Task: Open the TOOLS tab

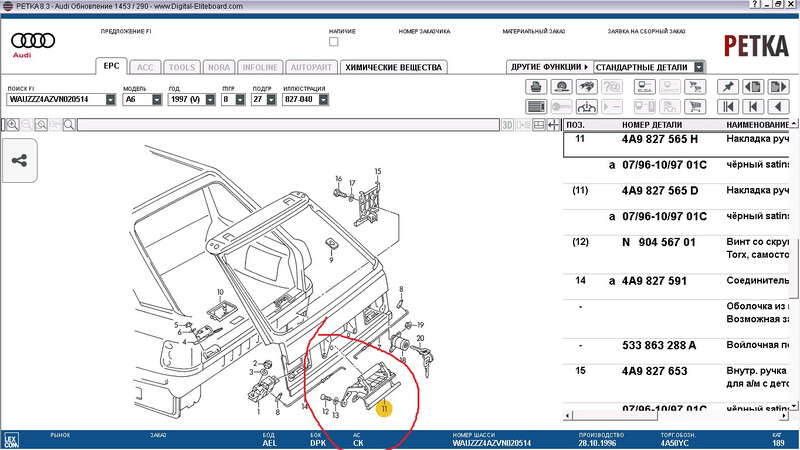Action: pos(182,67)
